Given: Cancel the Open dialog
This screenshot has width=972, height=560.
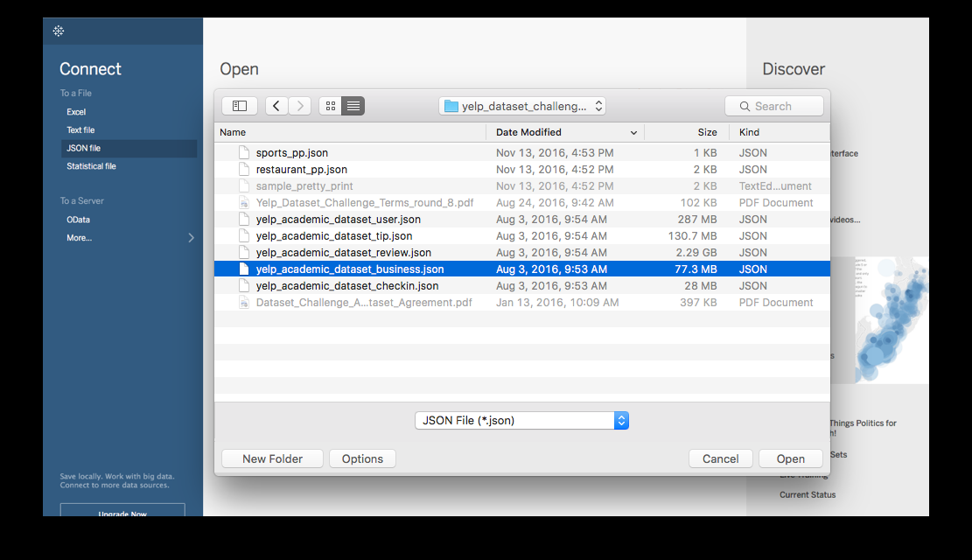Looking at the screenshot, I should [720, 458].
